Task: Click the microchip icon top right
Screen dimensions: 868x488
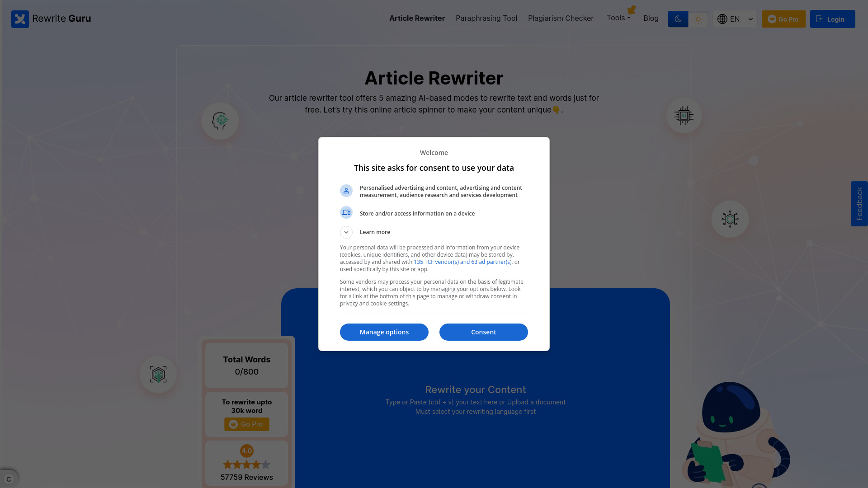Action: tap(684, 115)
